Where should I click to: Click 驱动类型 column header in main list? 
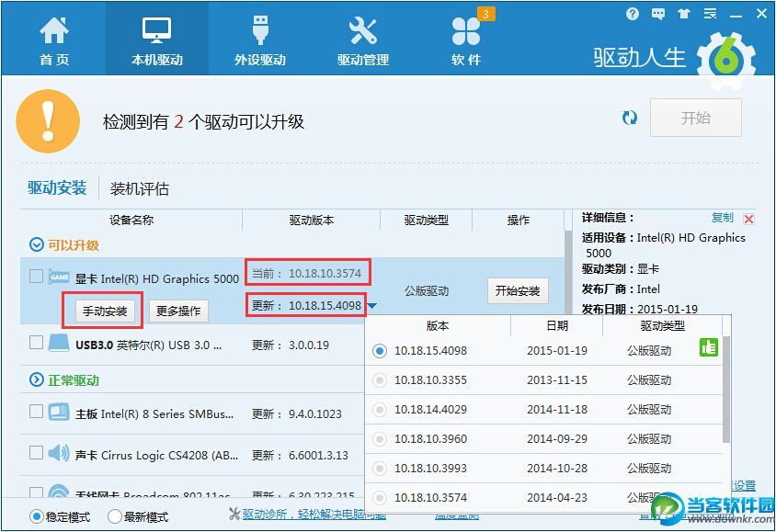[x=426, y=220]
